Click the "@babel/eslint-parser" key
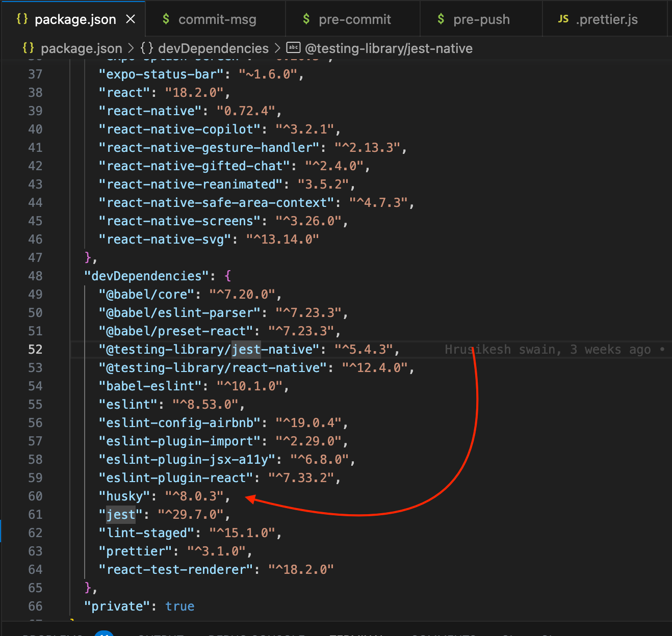Screen dimensions: 672x636 click(179, 313)
